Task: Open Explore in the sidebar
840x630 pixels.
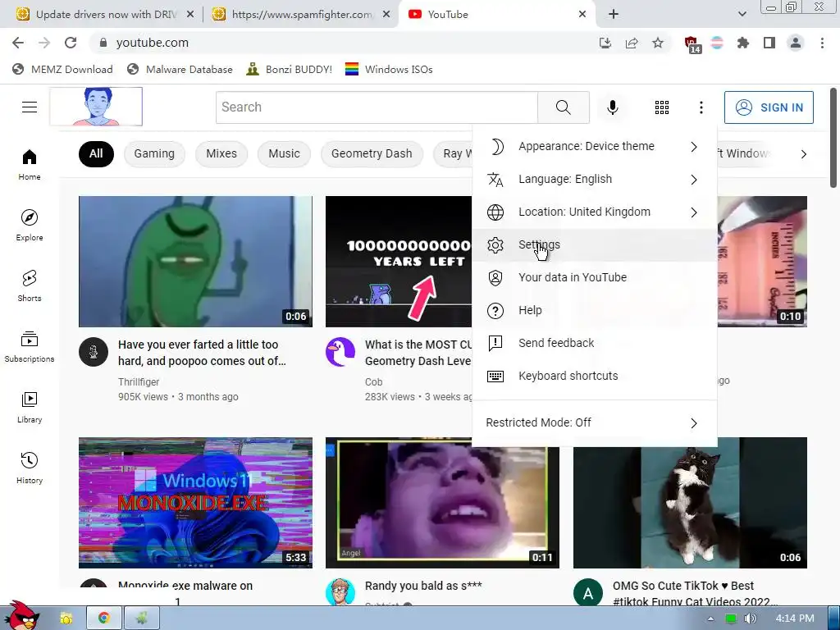Action: pyautogui.click(x=30, y=225)
